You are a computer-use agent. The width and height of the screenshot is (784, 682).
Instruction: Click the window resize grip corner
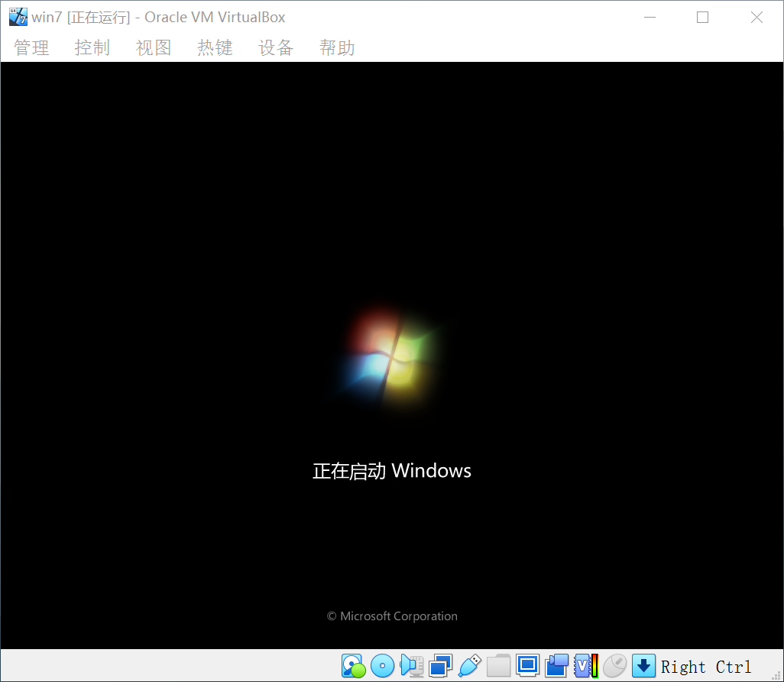777,675
